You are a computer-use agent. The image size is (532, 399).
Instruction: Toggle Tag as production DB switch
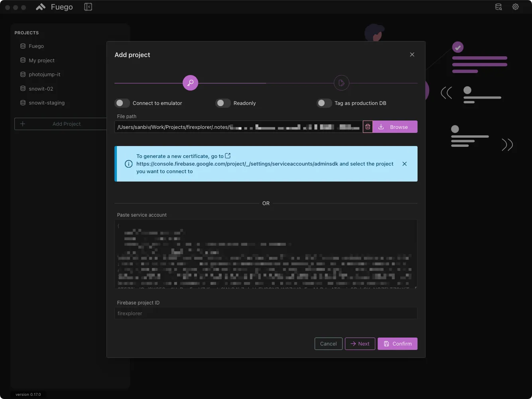324,103
